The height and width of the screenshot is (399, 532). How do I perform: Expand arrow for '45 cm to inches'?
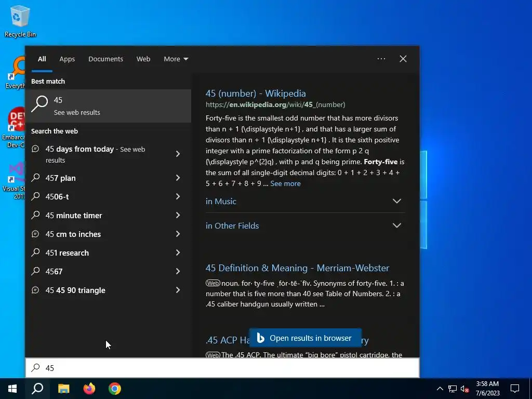point(178,234)
